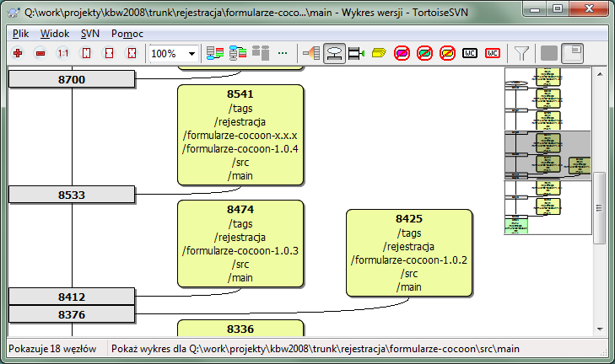The height and width of the screenshot is (364, 615).
Task: Click the crossed-out yellow node filter icon
Action: (x=447, y=53)
